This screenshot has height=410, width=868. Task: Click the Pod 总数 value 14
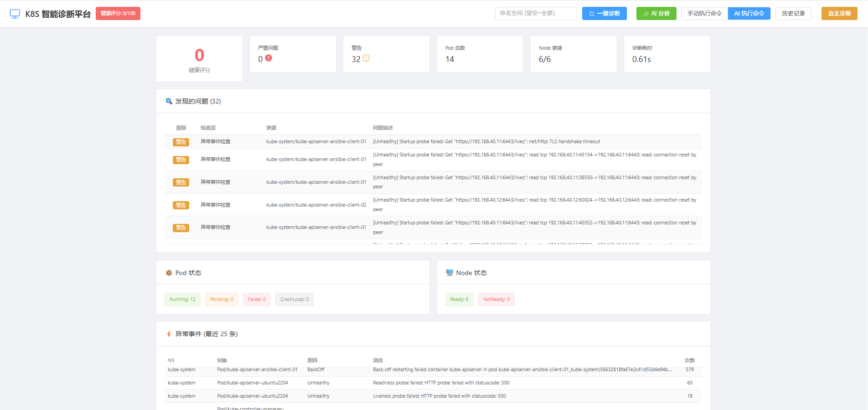449,59
